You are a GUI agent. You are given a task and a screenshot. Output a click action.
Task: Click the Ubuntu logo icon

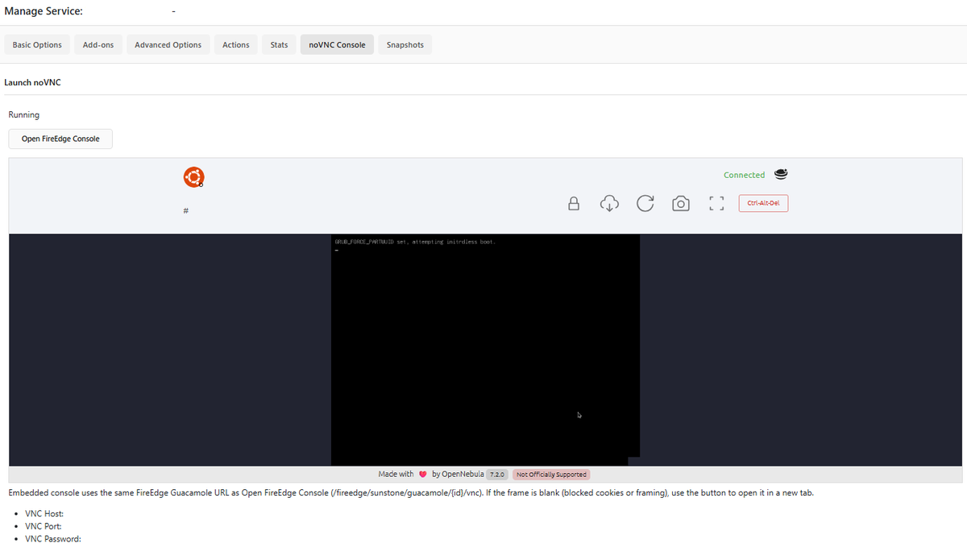[x=193, y=177]
